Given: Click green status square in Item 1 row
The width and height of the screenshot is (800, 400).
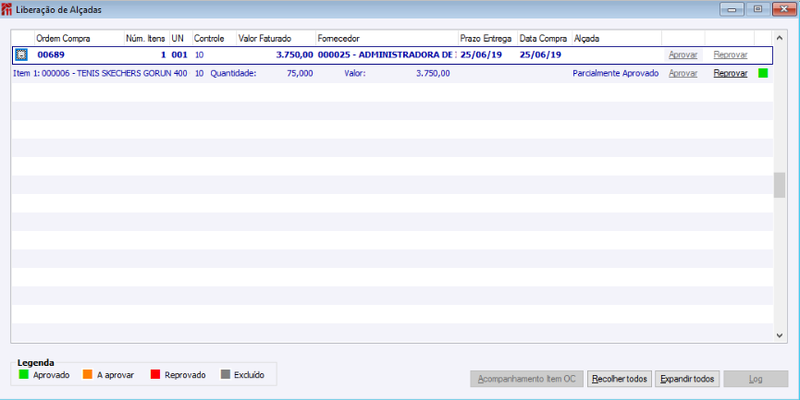Looking at the screenshot, I should (763, 73).
